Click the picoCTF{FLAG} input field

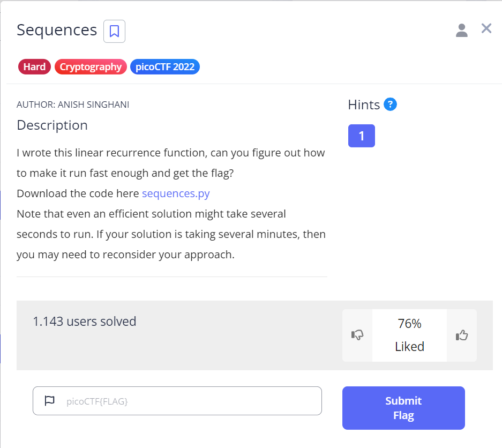[177, 401]
